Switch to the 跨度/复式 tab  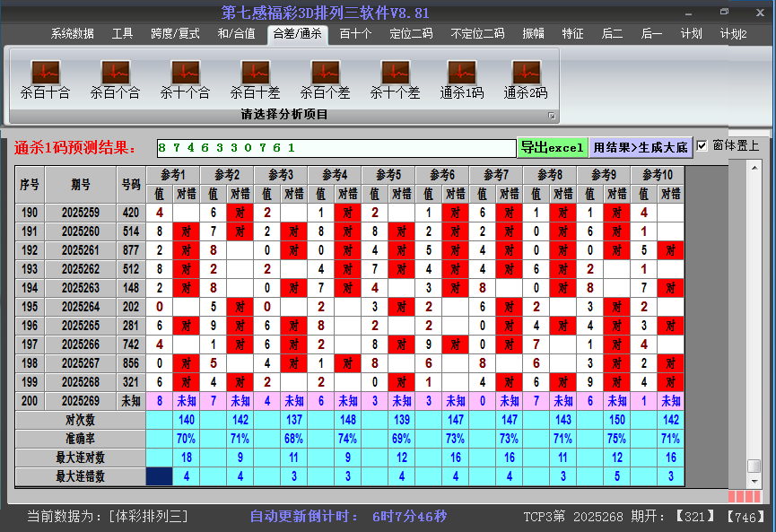coord(175,34)
